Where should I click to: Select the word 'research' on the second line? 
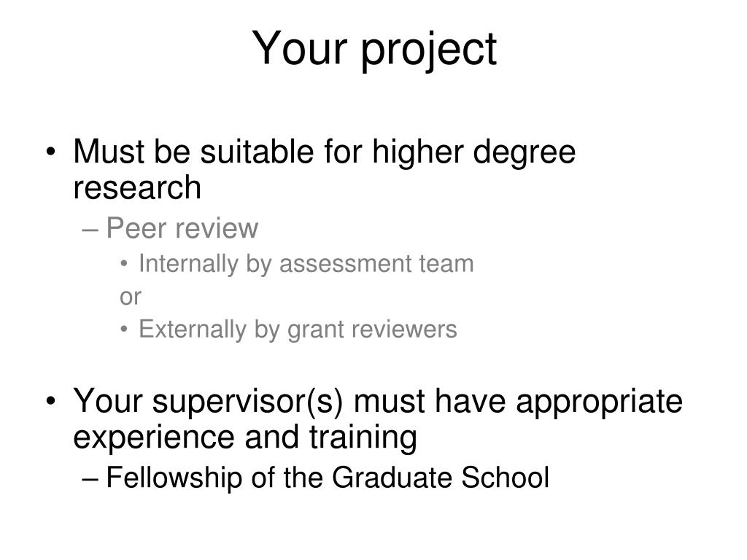coord(137,187)
